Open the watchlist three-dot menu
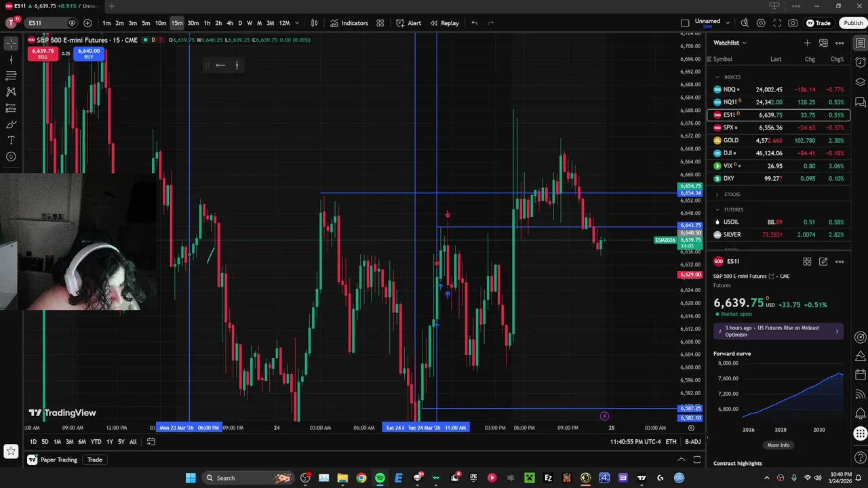 tap(840, 43)
